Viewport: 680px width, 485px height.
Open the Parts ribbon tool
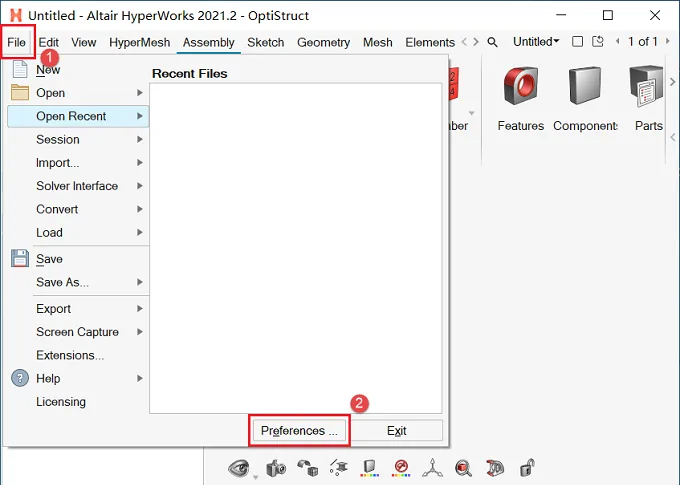pos(648,99)
